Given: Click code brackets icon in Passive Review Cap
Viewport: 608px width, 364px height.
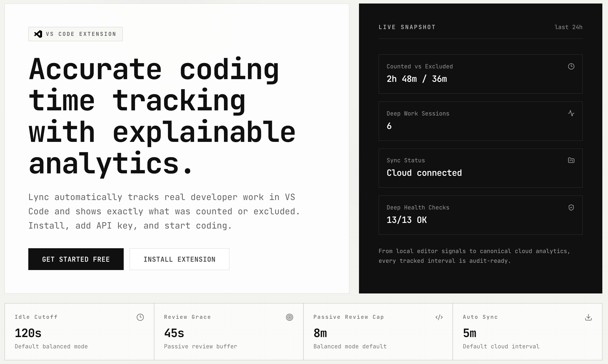Looking at the screenshot, I should tap(439, 317).
